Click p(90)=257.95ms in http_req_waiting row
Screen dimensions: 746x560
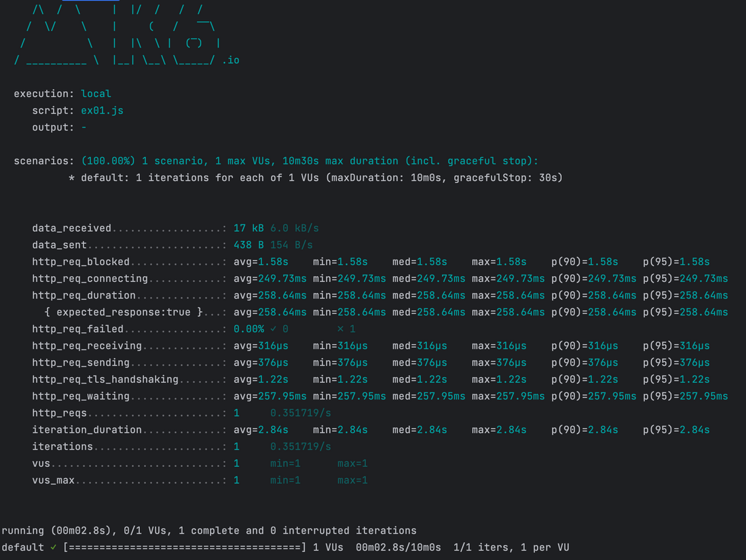point(593,396)
